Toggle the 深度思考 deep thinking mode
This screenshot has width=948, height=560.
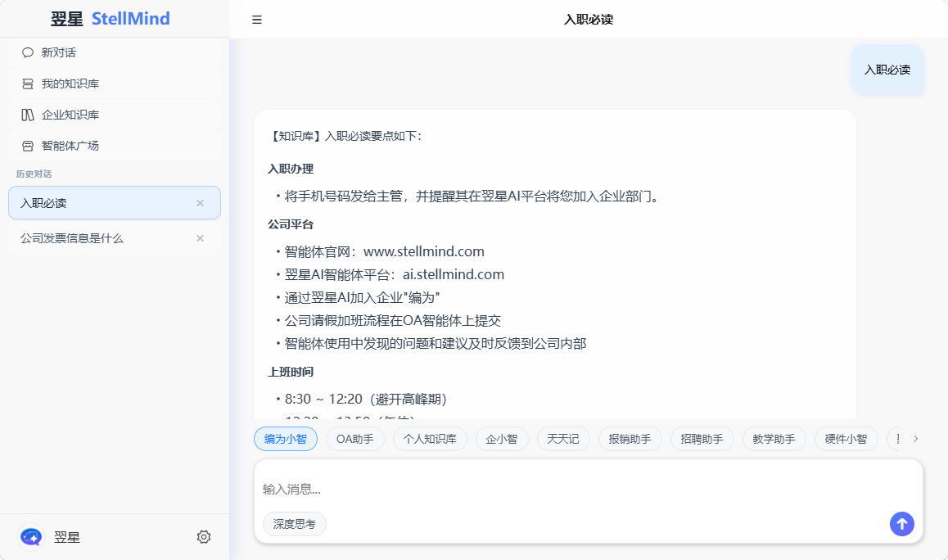[295, 524]
